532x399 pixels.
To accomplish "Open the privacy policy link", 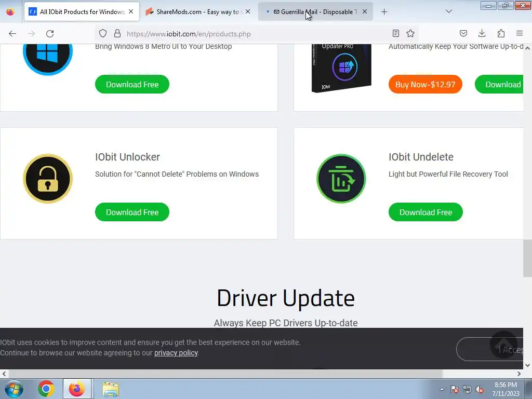I will click(176, 353).
